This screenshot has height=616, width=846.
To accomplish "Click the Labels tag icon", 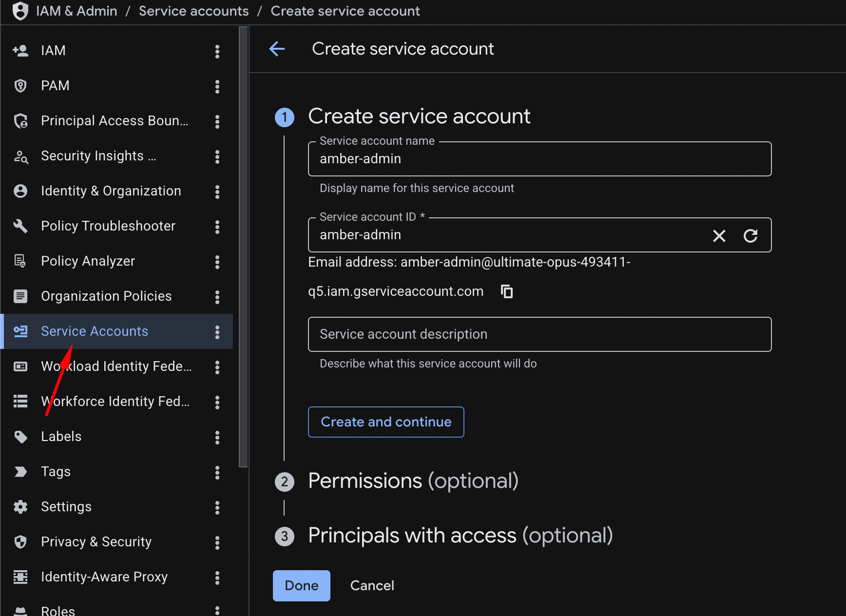I will (x=20, y=437).
